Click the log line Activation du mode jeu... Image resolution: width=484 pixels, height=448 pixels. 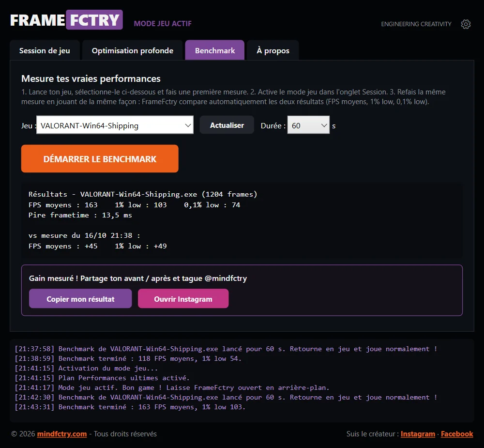pyautogui.click(x=86, y=368)
